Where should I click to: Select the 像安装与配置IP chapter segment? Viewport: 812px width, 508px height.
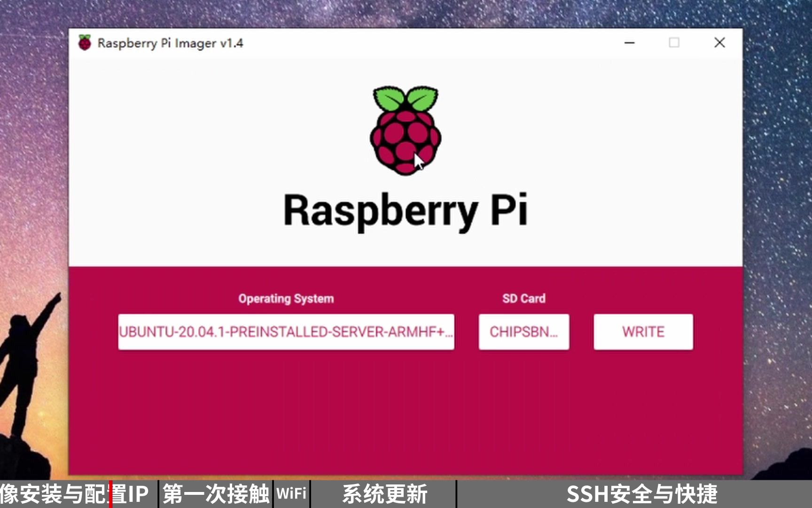point(78,494)
